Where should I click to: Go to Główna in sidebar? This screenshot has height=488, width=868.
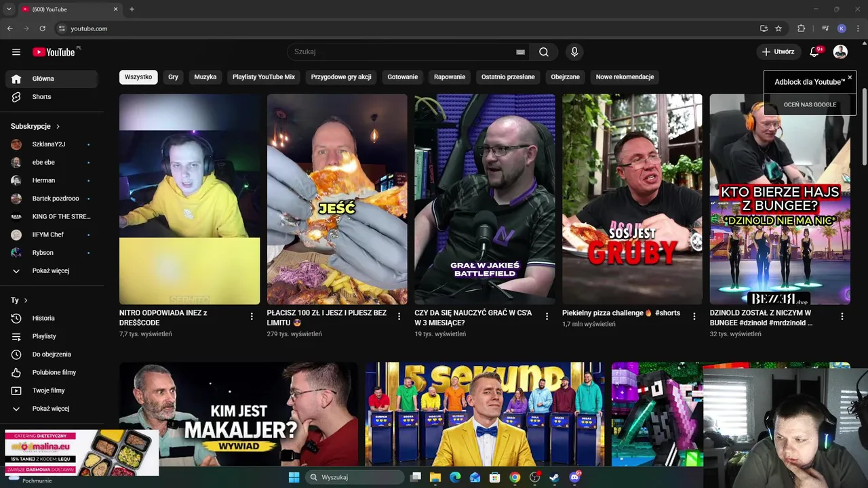[x=52, y=79]
